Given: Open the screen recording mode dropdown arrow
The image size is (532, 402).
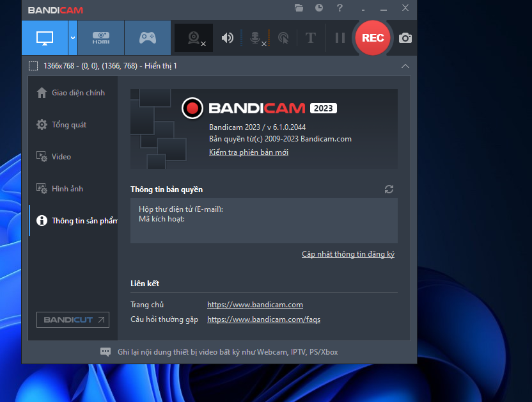Looking at the screenshot, I should (x=73, y=38).
